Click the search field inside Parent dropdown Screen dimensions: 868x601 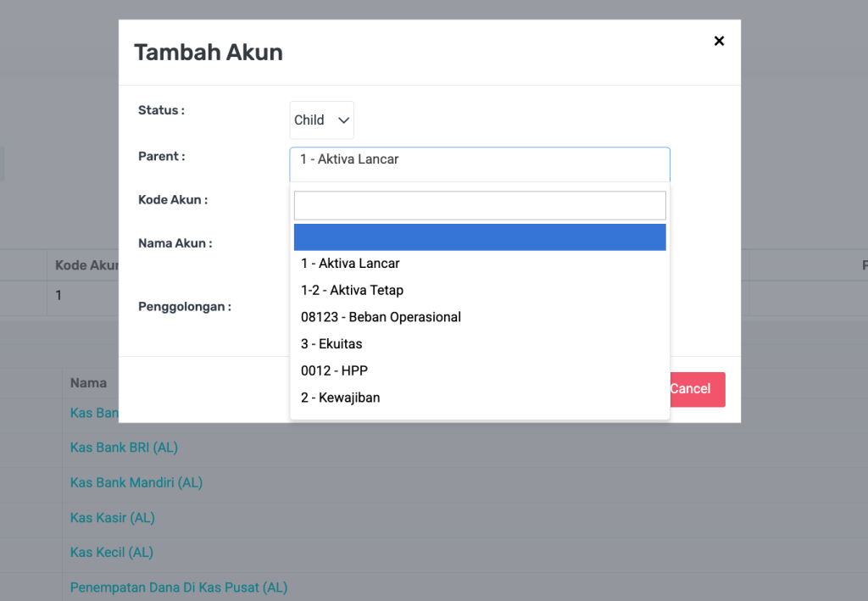tap(479, 205)
